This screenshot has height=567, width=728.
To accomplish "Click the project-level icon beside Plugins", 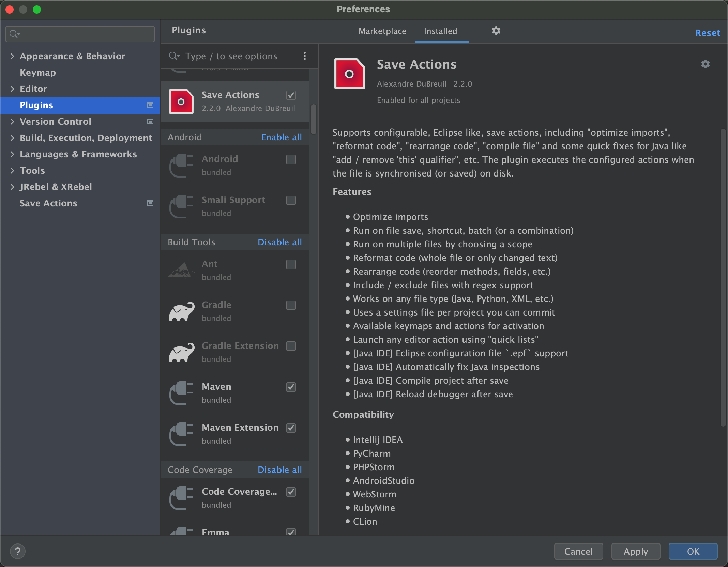I will pyautogui.click(x=150, y=105).
